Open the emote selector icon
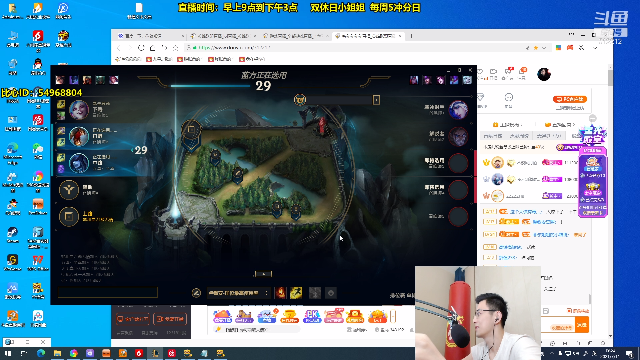 tap(331, 293)
